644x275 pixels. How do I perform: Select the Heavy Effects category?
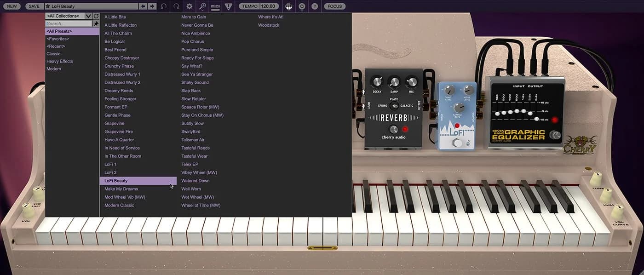(x=59, y=61)
